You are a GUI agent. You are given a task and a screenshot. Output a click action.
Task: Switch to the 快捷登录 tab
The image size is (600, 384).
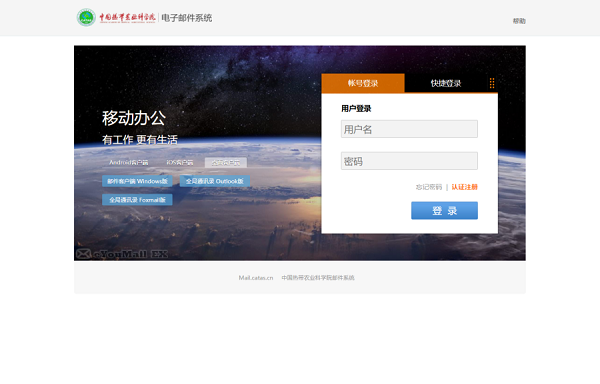[x=446, y=83]
